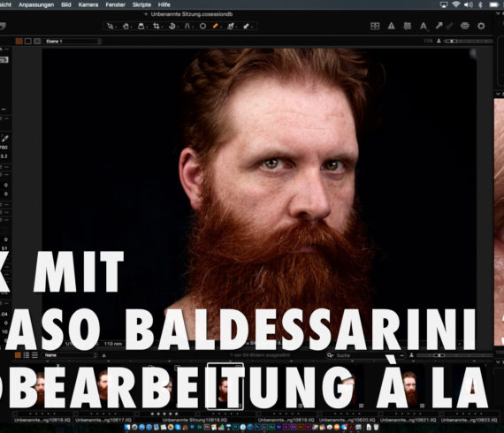
Task: Select the Keystone tool
Action: [187, 26]
